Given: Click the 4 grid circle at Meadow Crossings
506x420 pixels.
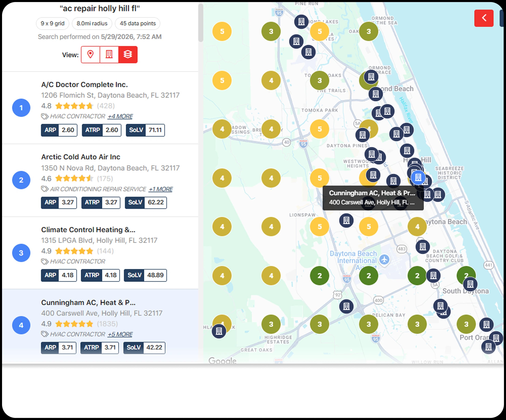Looking at the screenshot, I should (222, 129).
